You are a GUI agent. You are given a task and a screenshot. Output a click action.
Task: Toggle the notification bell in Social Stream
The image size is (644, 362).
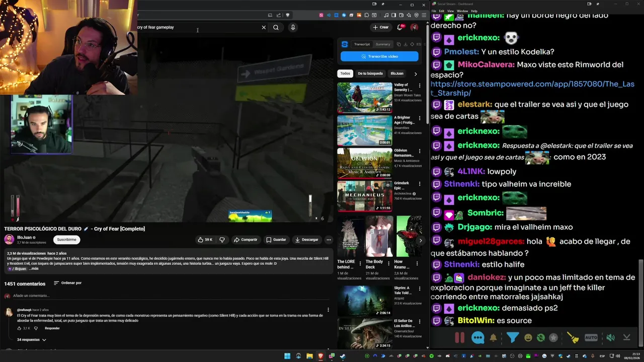click(x=493, y=338)
